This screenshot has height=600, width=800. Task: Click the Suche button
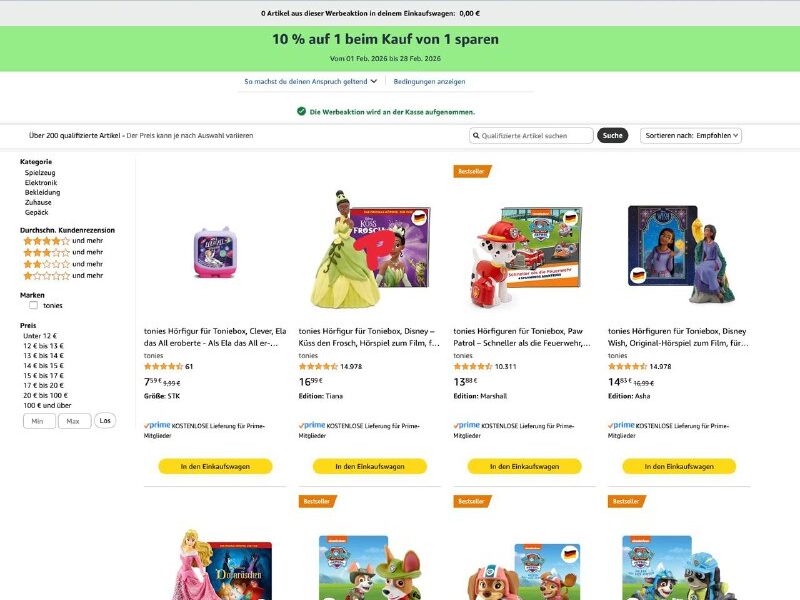click(612, 136)
